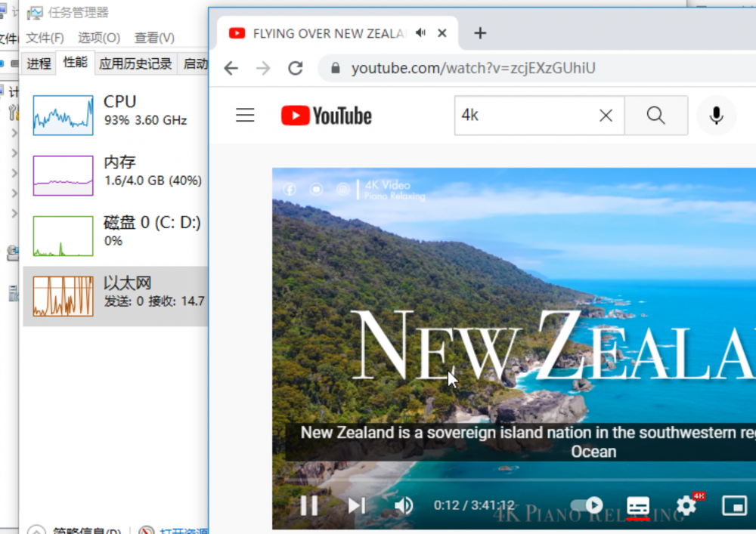Skip to next video

click(x=356, y=505)
